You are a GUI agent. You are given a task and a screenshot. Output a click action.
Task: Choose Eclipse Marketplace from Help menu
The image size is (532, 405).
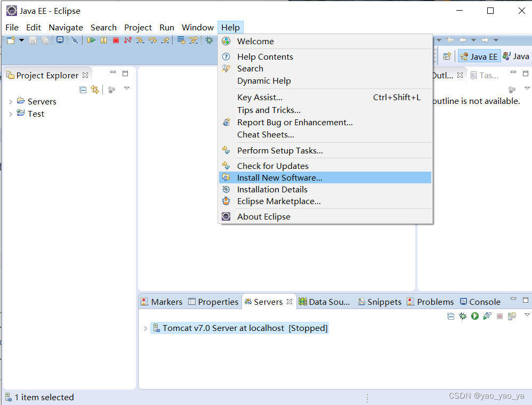tap(325, 201)
